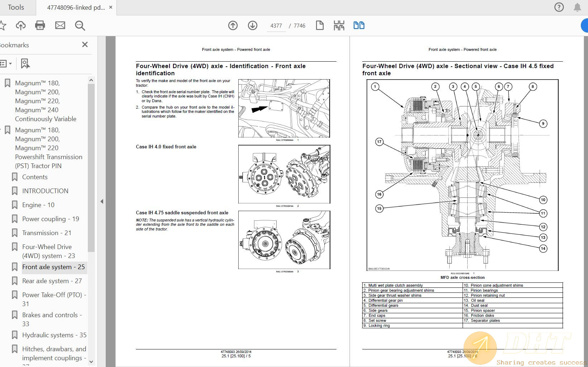Open Powershift Transmission (PST) Tractor PIN bookmark
This screenshot has height=367, width=588.
(49, 148)
